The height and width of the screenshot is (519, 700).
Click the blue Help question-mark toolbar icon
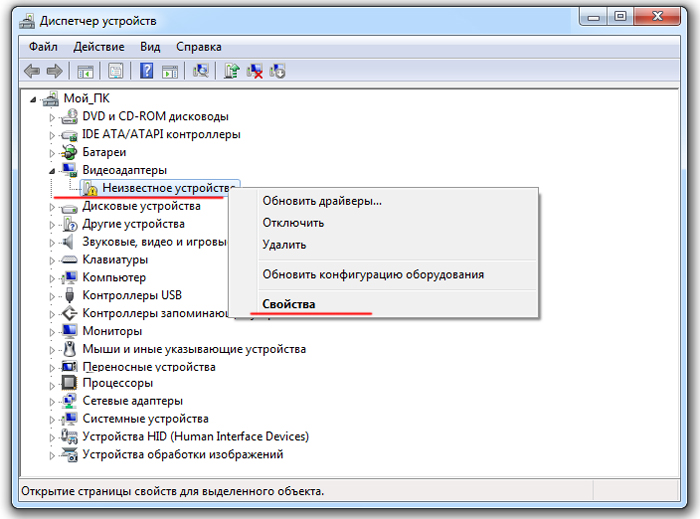pyautogui.click(x=147, y=71)
